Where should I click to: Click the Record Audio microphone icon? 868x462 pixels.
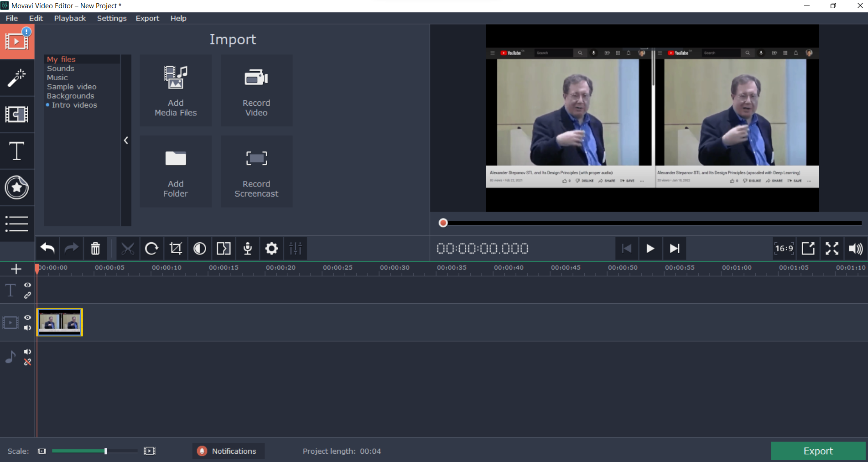tap(248, 249)
